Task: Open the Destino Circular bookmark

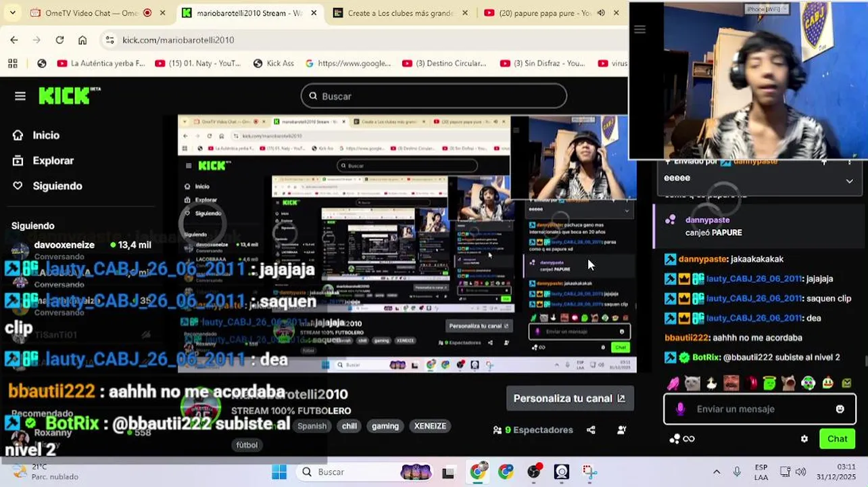Action: tap(444, 64)
